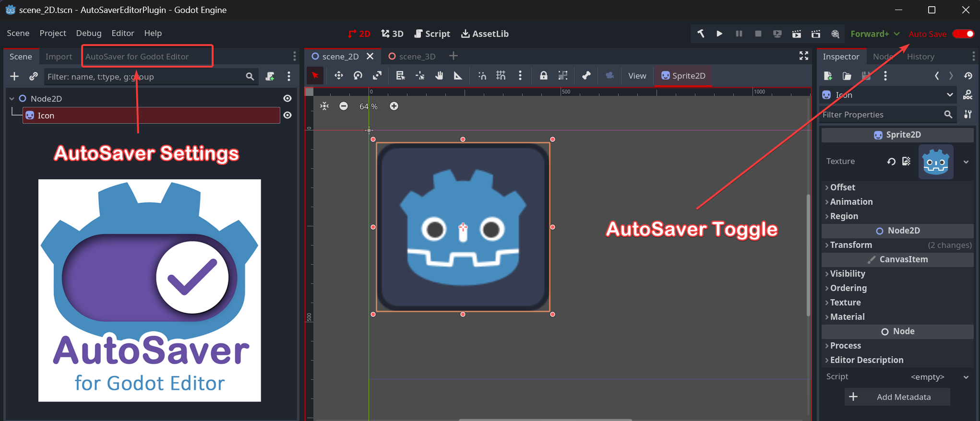Open Movie Maker mode
The image size is (980, 421).
click(x=836, y=34)
